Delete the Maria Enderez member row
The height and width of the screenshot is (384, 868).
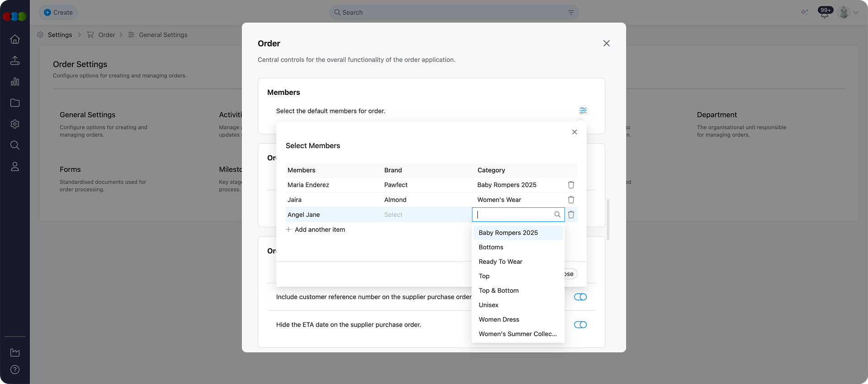(x=571, y=185)
